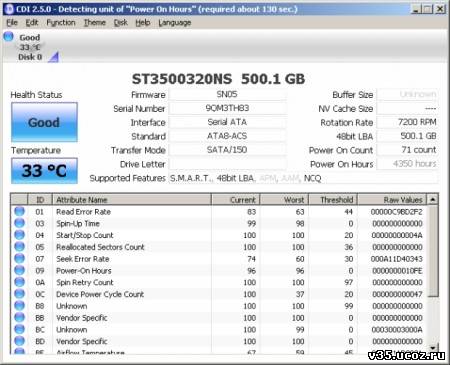Open the Theme menu

pyautogui.click(x=94, y=23)
